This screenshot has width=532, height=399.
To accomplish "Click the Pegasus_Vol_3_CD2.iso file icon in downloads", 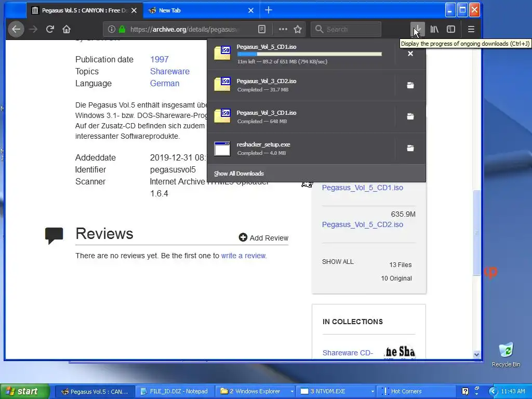I will tap(222, 84).
